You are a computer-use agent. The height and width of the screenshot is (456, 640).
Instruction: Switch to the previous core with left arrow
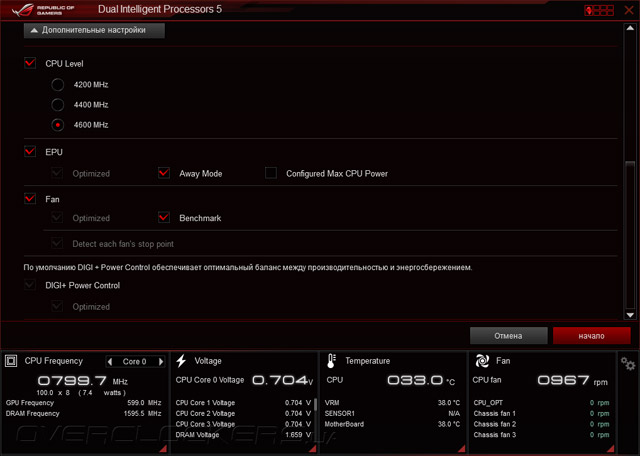(110, 361)
